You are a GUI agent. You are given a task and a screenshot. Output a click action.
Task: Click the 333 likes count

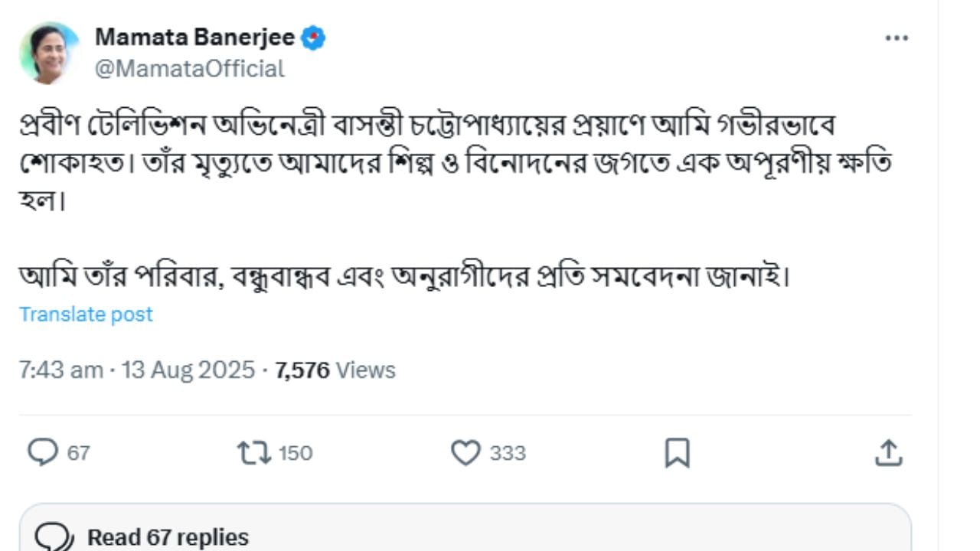508,453
